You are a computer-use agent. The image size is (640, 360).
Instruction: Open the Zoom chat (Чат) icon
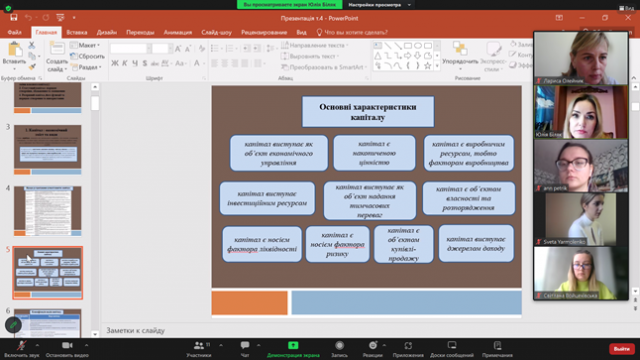point(245,345)
